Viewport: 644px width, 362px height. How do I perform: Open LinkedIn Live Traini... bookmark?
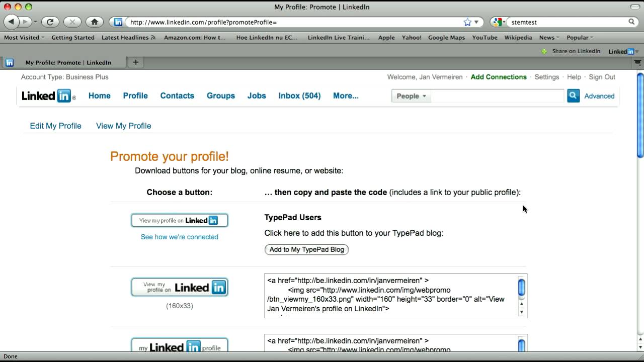(339, 37)
